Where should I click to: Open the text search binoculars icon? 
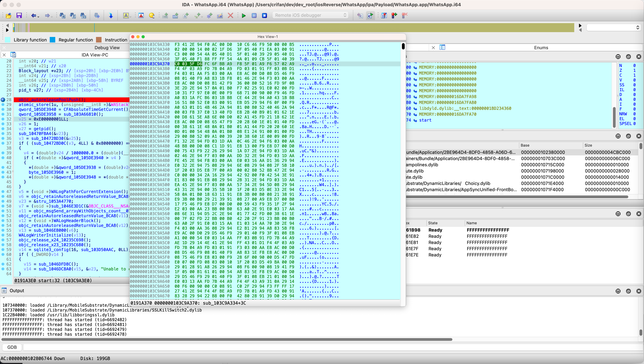[x=73, y=16]
